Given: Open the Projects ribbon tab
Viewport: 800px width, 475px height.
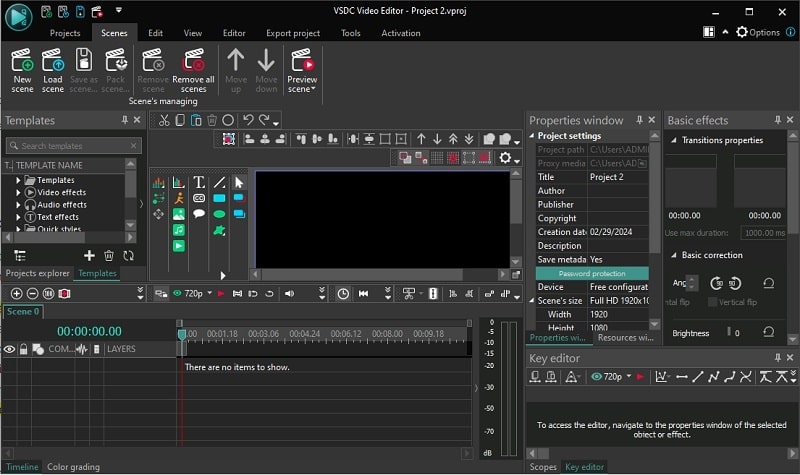Looking at the screenshot, I should (x=65, y=33).
